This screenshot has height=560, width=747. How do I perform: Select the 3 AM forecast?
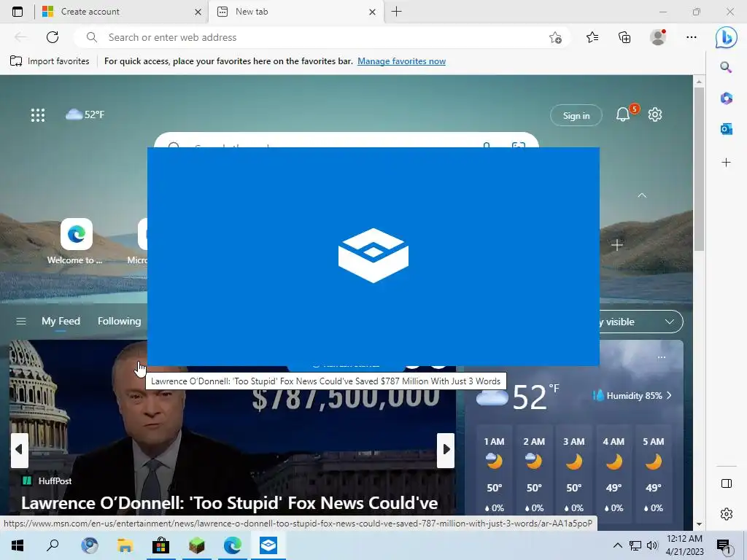[573, 474]
